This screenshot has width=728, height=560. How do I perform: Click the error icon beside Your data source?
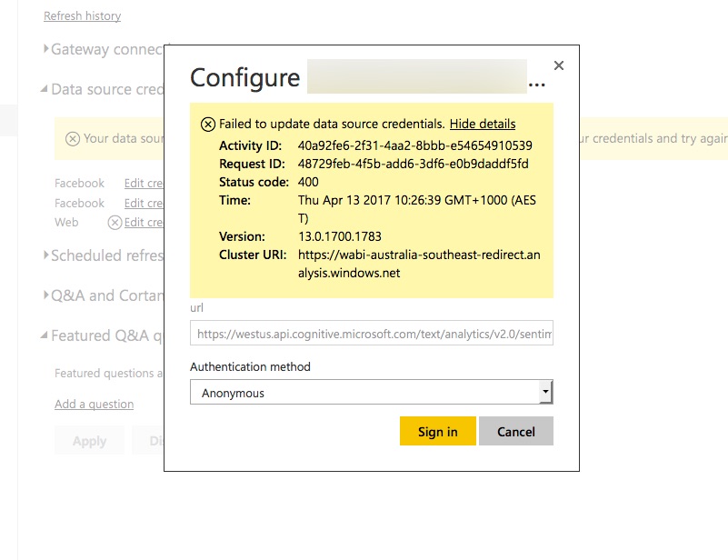click(73, 139)
